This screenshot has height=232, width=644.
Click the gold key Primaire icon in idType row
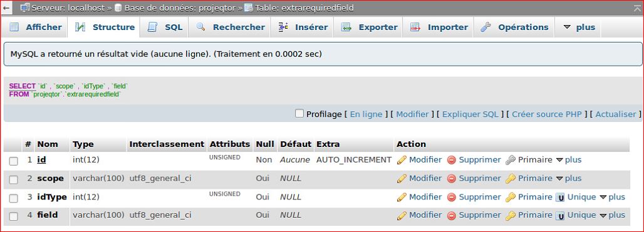[511, 197]
